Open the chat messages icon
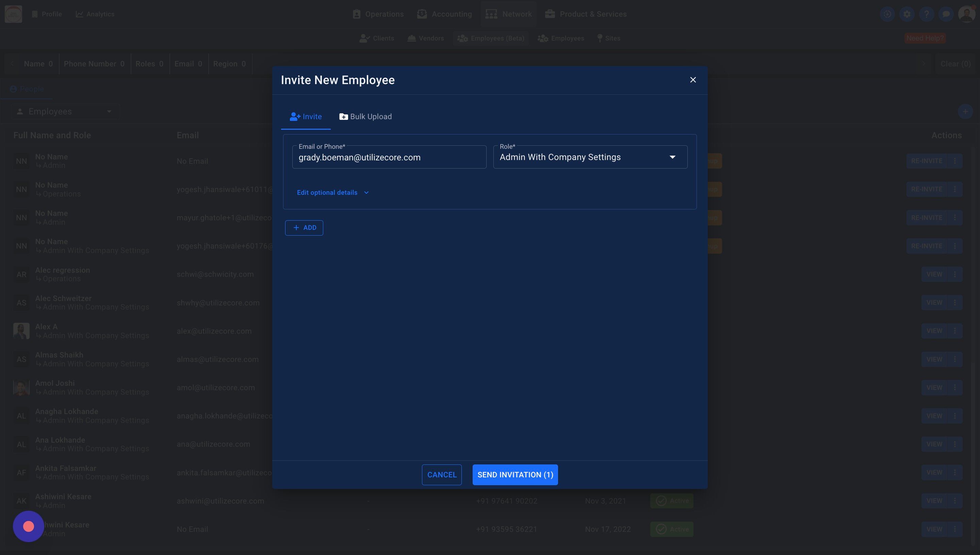The width and height of the screenshot is (980, 555). pyautogui.click(x=946, y=14)
